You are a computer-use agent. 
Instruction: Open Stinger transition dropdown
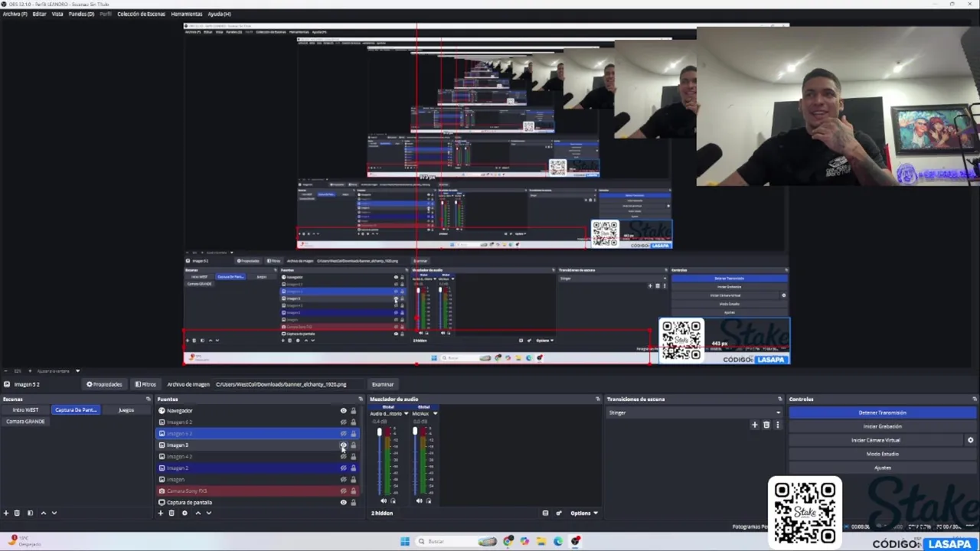tap(694, 412)
